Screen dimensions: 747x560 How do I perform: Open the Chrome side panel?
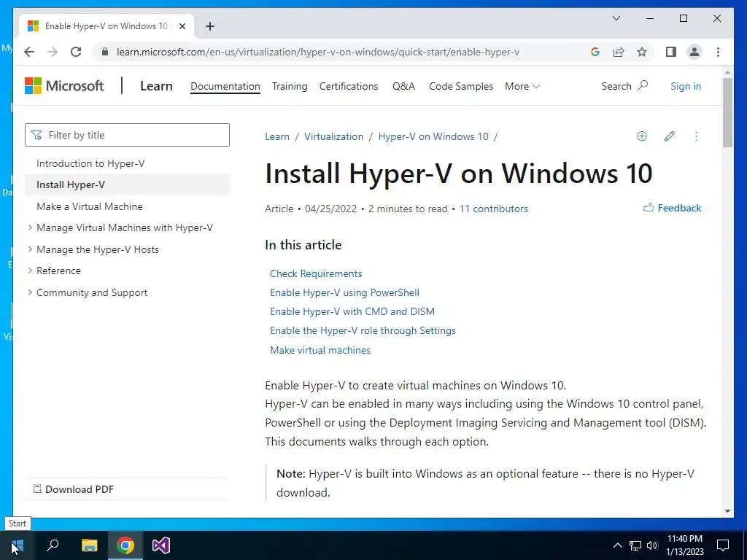(671, 52)
